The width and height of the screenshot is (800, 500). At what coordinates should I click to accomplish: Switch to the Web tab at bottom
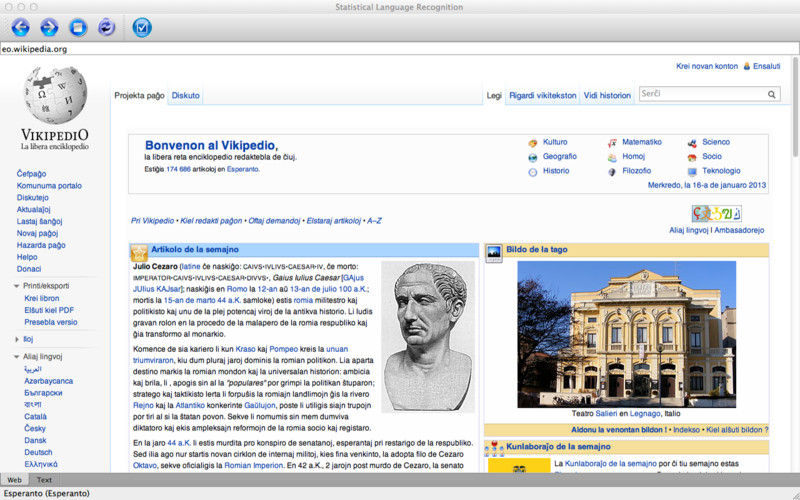[x=14, y=480]
